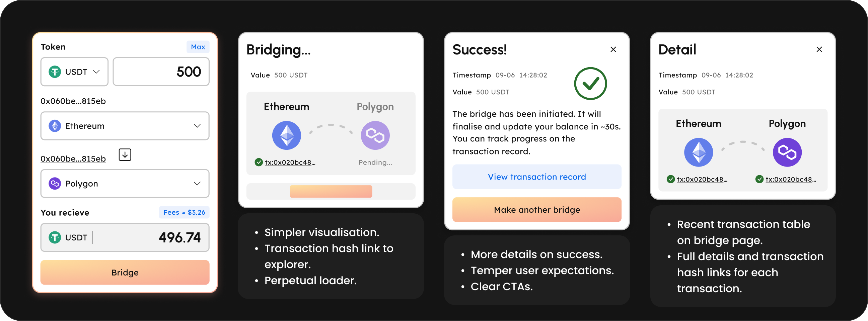Close the Success dialog
868x321 pixels.
(613, 49)
